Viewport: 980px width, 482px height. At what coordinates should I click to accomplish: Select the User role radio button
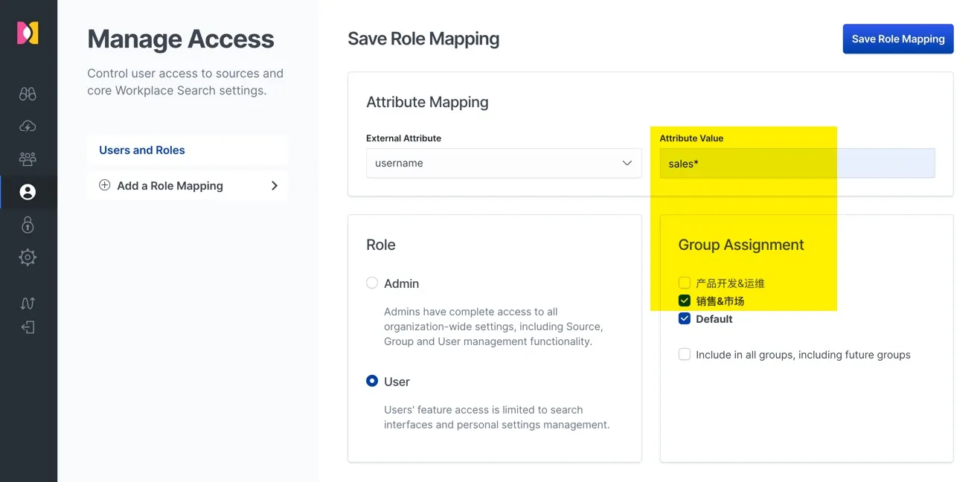click(372, 382)
